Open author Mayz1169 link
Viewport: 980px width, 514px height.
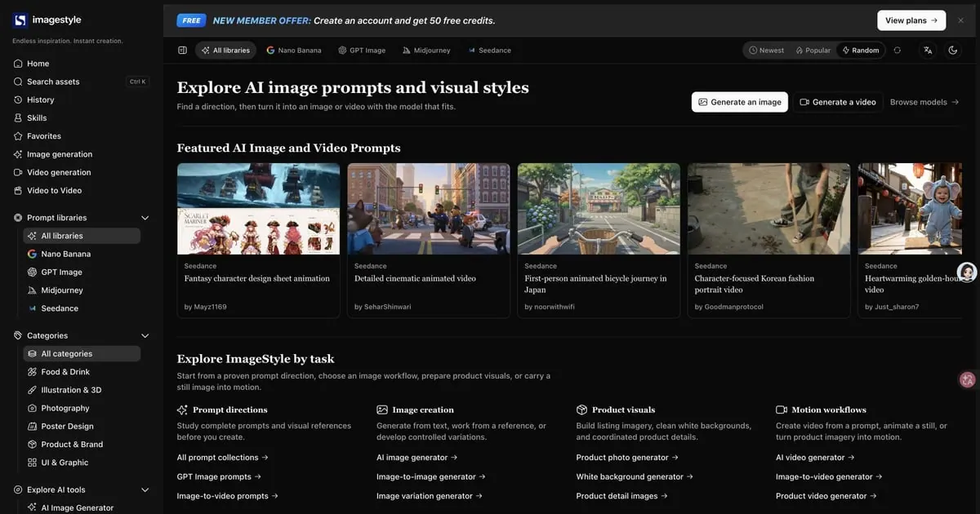[x=206, y=307]
